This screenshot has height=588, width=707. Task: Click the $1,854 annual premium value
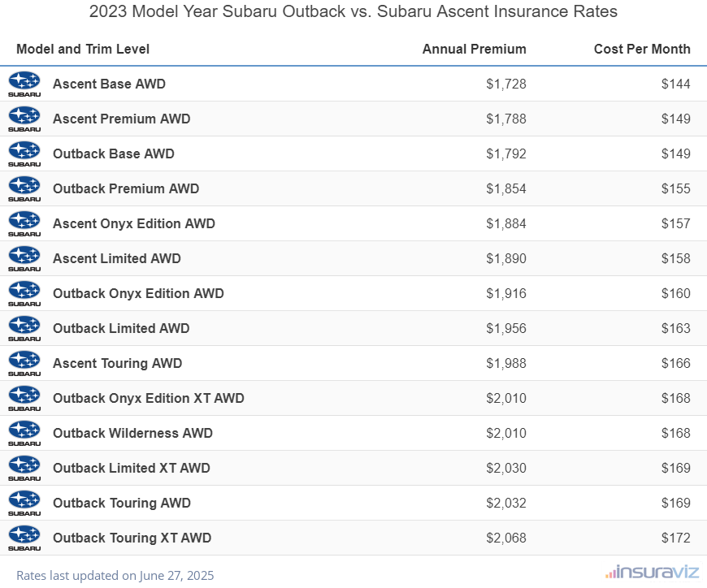(x=506, y=188)
